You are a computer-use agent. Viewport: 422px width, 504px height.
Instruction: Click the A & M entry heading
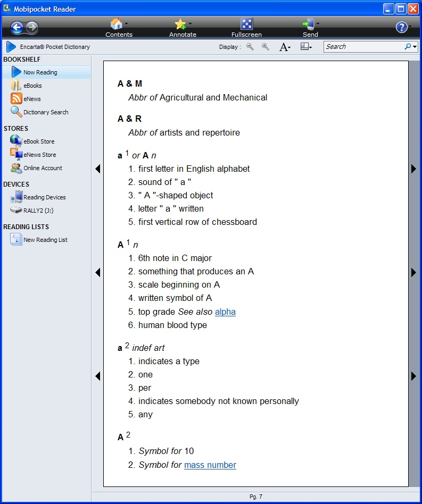[130, 83]
